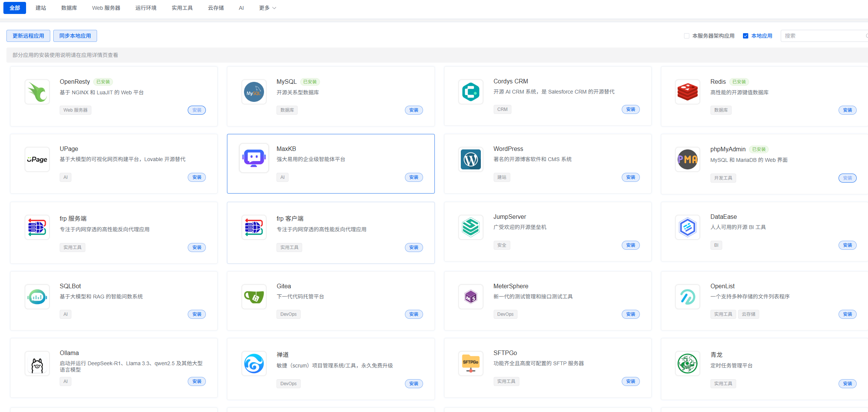Uncheck the 本地应用 checkbox

point(746,36)
